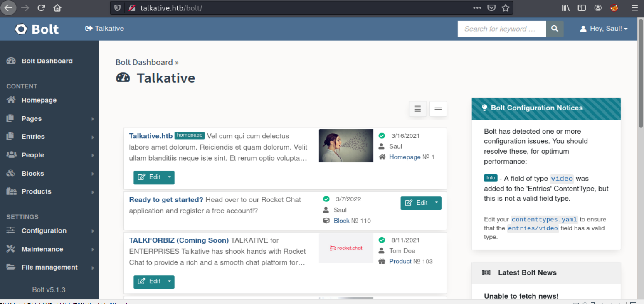The image size is (644, 304).
Task: Expand the Maintenance submenu arrow
Action: (93, 249)
